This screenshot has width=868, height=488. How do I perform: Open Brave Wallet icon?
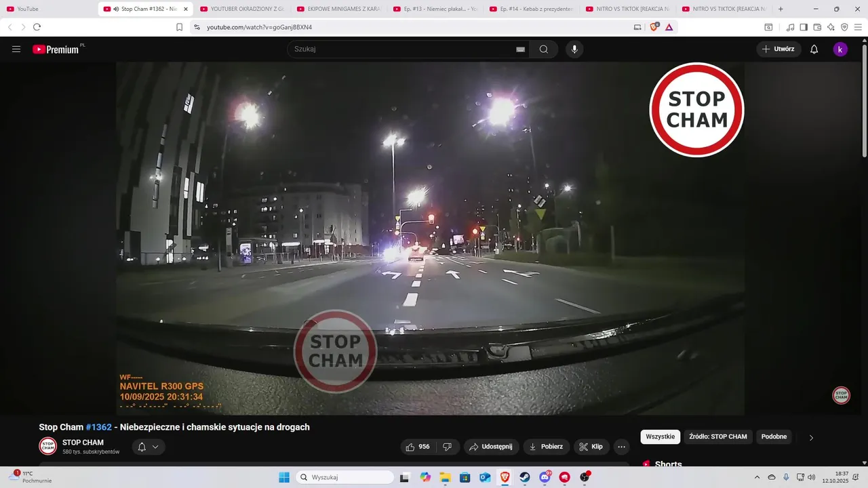(817, 27)
